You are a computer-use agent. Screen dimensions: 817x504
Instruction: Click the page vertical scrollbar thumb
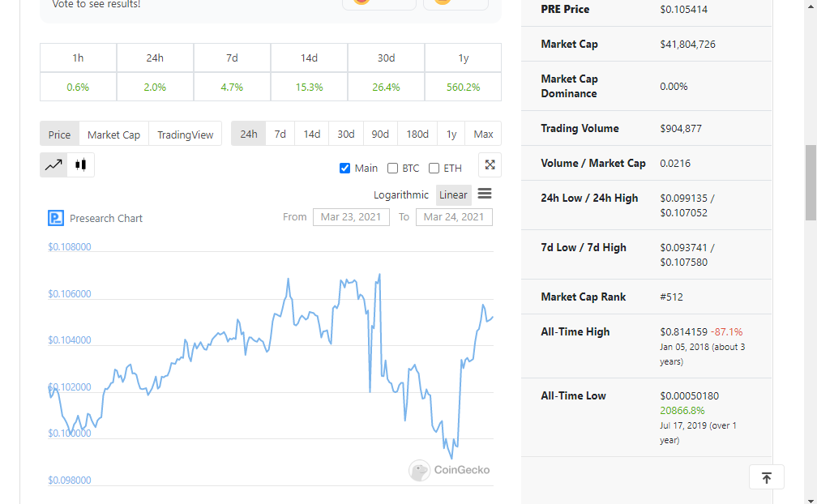[811, 182]
